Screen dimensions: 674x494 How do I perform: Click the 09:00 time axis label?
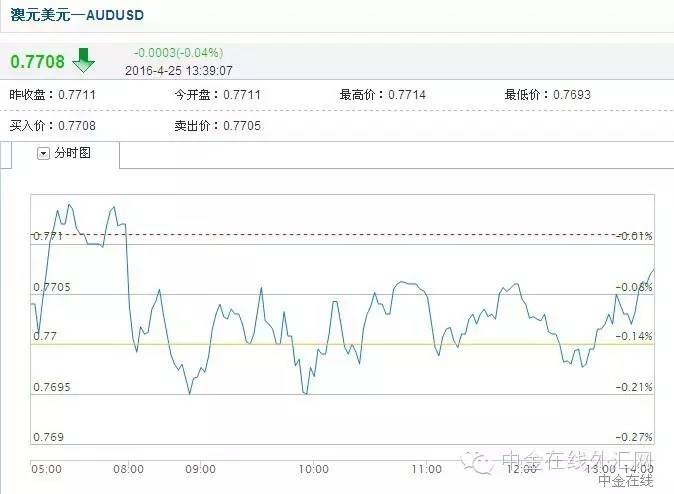(201, 469)
